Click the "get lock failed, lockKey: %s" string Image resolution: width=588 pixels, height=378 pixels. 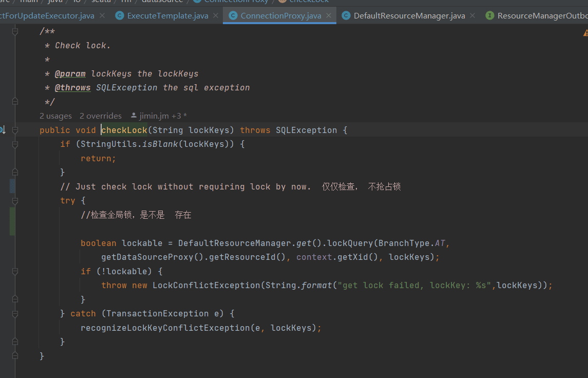point(414,286)
